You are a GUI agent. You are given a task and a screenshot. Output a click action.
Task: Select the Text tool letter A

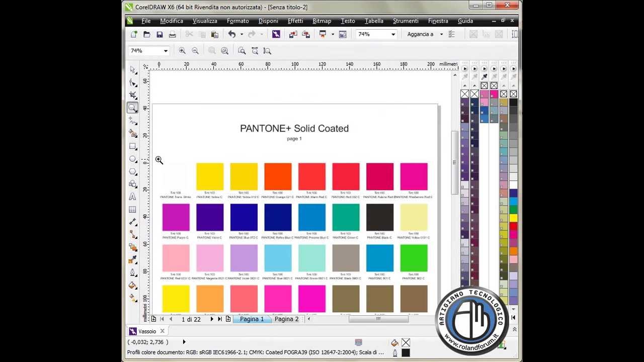click(133, 197)
